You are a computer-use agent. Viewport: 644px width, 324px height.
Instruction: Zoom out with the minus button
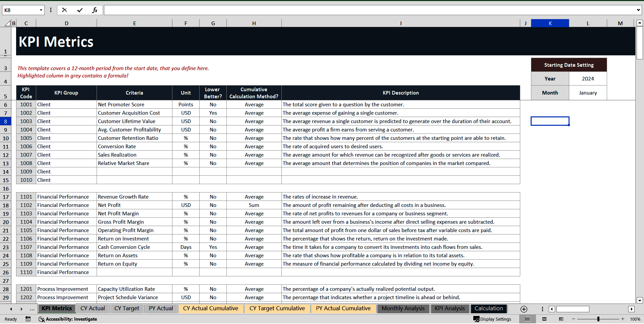574,319
